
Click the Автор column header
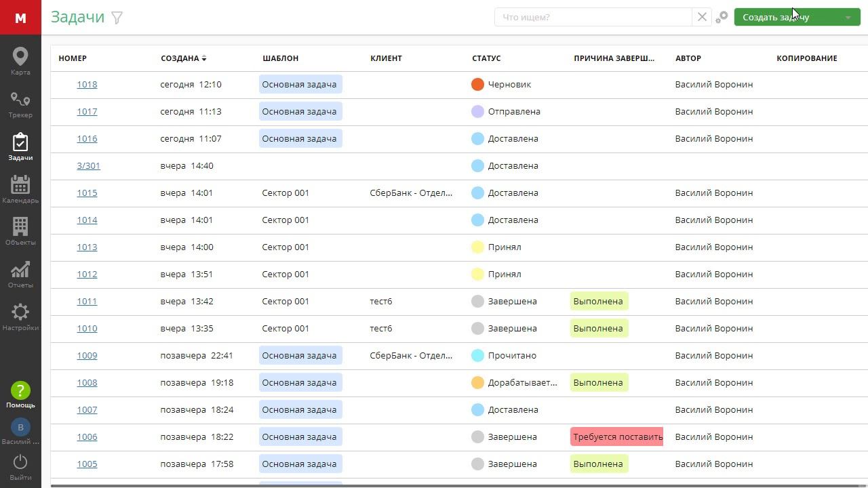pyautogui.click(x=688, y=58)
